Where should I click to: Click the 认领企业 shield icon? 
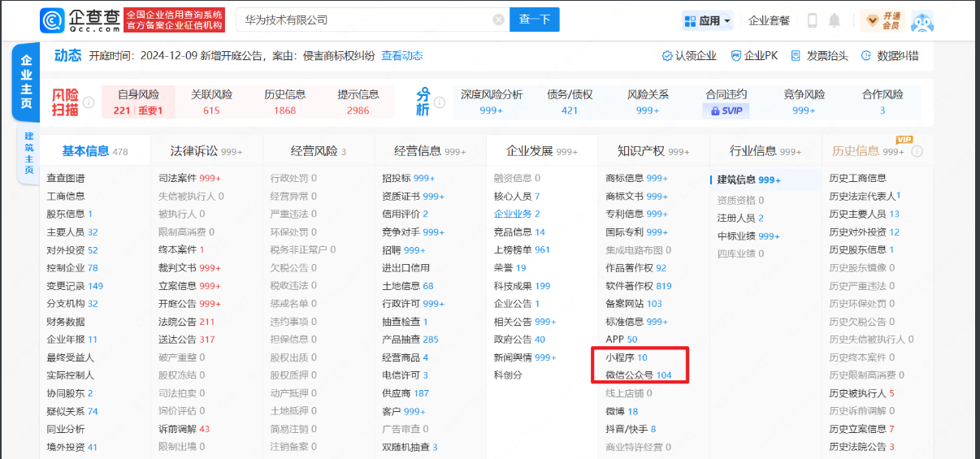pos(667,56)
